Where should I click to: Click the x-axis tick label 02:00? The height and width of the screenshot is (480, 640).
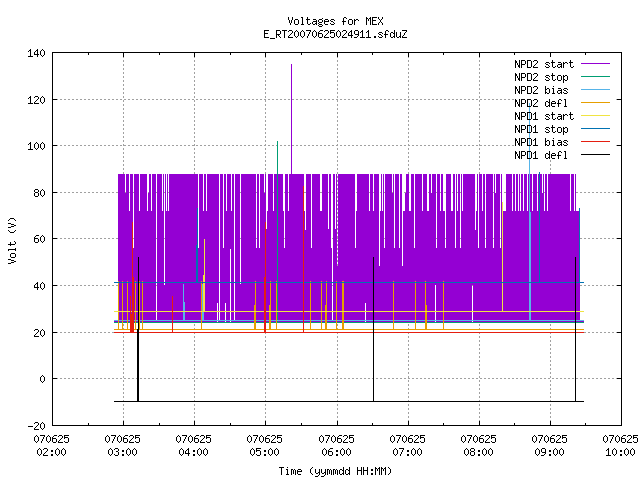[x=51, y=452]
